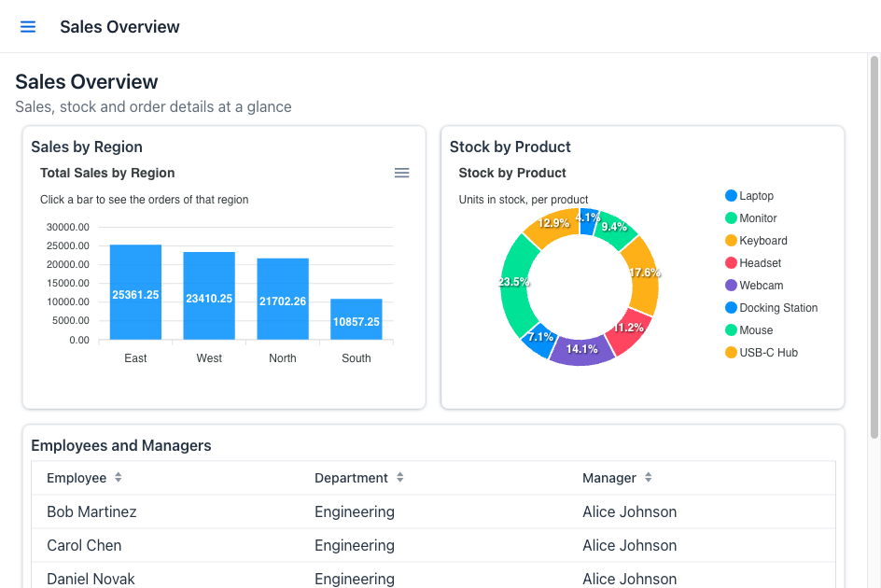The height and width of the screenshot is (588, 881).
Task: Click the purple 14.1% donut slice
Action: [582, 351]
